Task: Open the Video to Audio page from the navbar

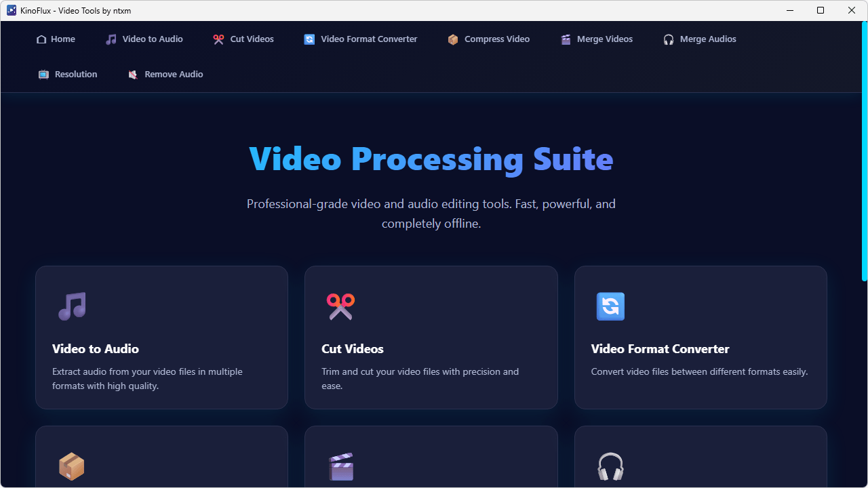Action: [143, 39]
